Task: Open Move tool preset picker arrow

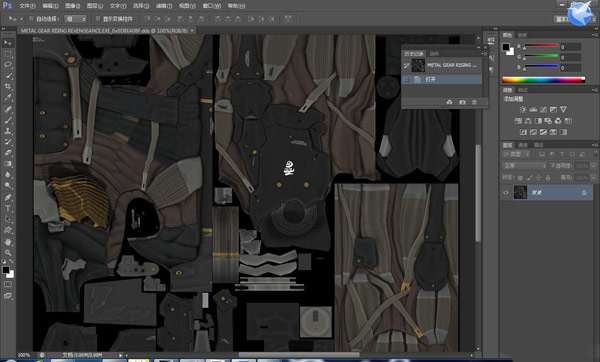Action: pyautogui.click(x=21, y=18)
